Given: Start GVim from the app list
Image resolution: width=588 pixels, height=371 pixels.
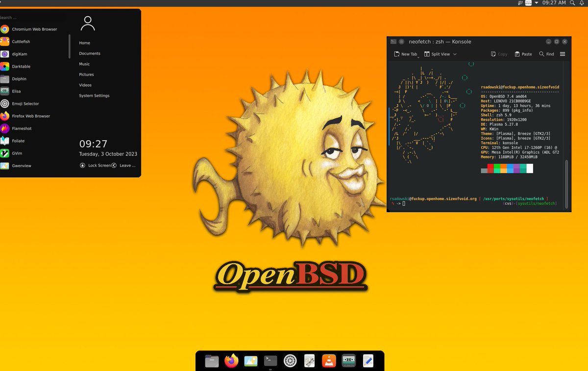Looking at the screenshot, I should 33,153.
